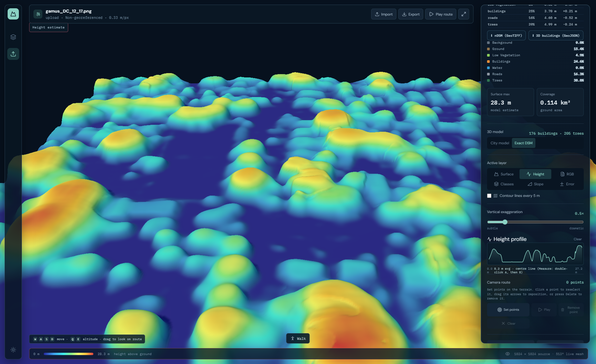Click the Surface max 28.3 m card
Screen dimensions: 596x364
pyautogui.click(x=510, y=102)
